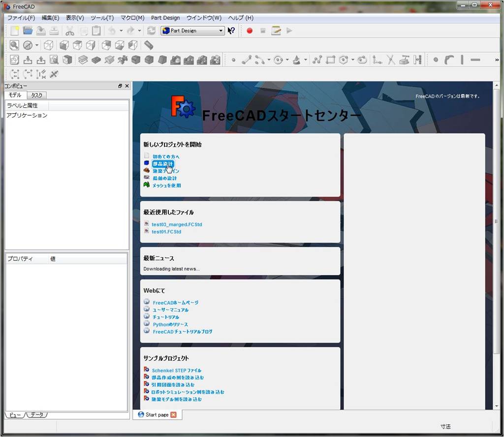Load the Schenkel STEP ファイル sample
The height and width of the screenshot is (437, 504).
177,371
